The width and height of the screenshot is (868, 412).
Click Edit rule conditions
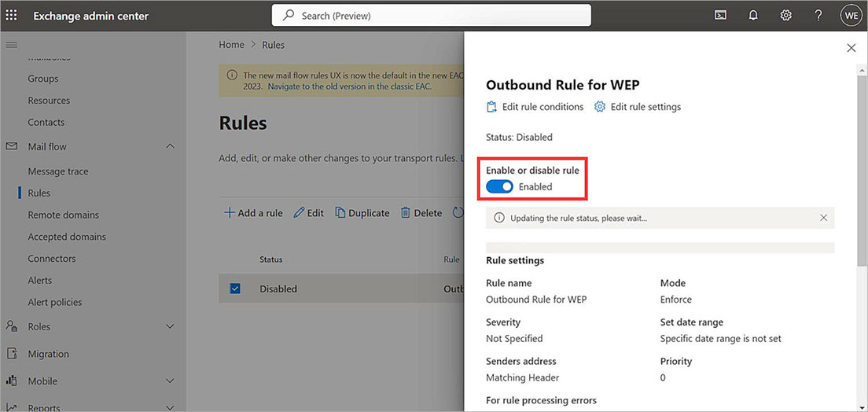535,106
